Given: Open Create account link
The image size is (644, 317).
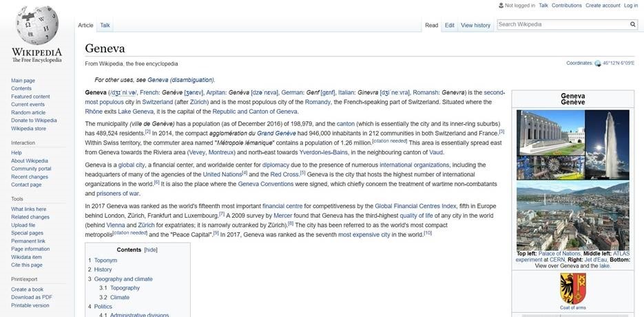Looking at the screenshot, I should (x=603, y=6).
